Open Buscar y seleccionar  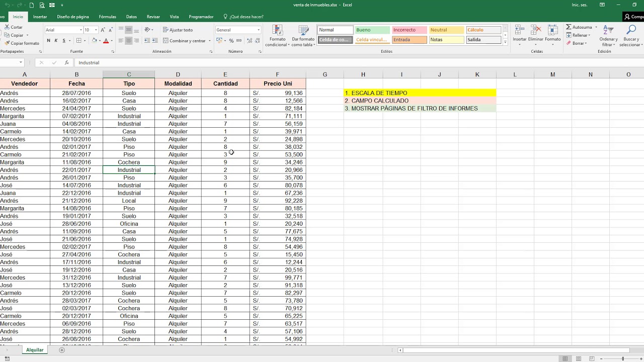tap(630, 36)
